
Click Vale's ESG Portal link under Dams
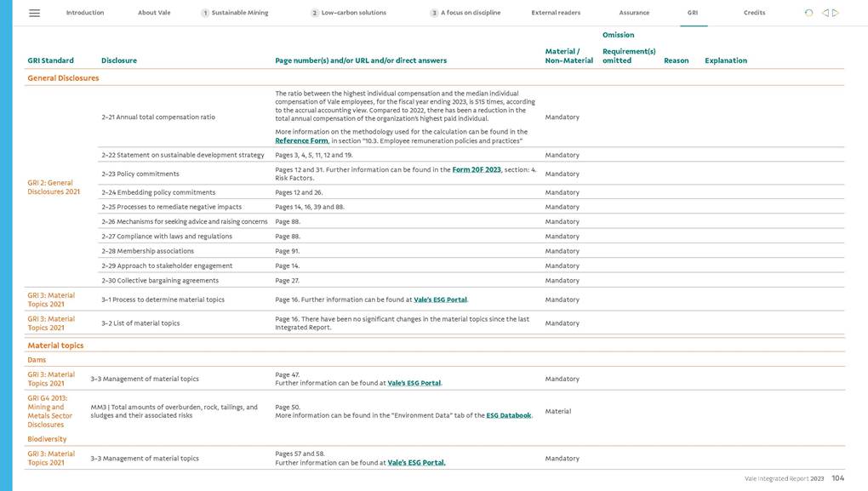click(414, 383)
